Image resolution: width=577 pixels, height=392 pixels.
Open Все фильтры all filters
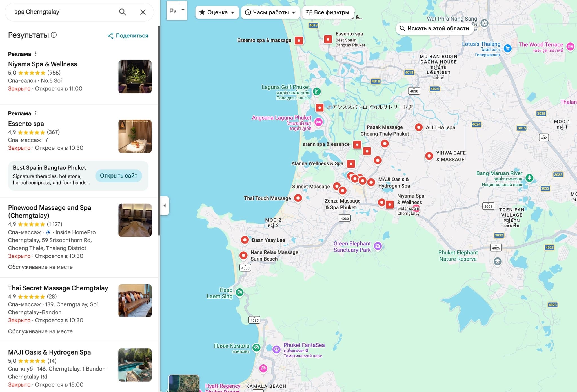tap(328, 12)
